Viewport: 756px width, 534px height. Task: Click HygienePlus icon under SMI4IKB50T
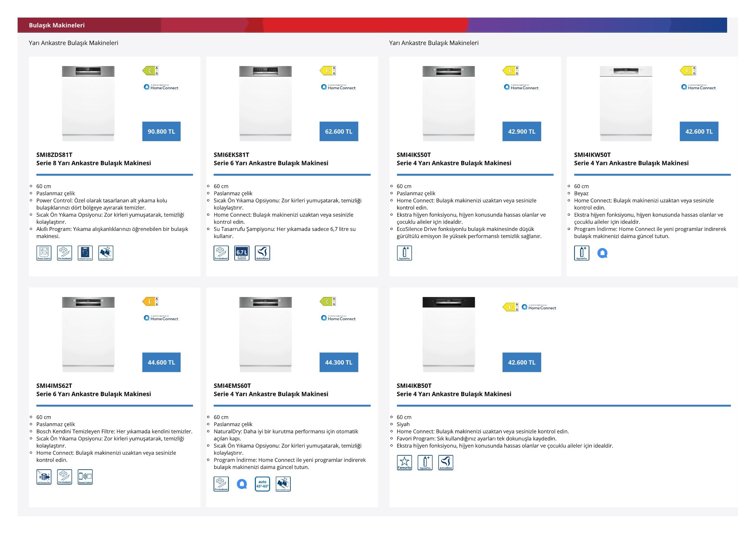point(425,463)
